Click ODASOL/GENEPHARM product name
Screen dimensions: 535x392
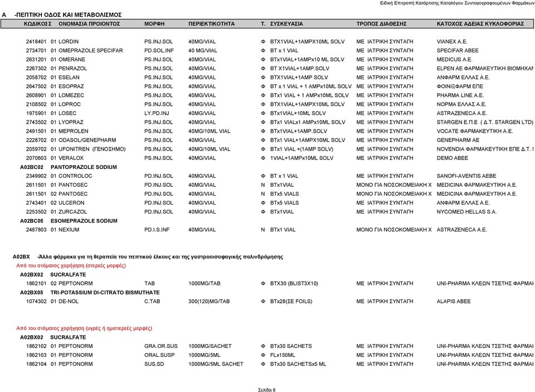click(87, 140)
